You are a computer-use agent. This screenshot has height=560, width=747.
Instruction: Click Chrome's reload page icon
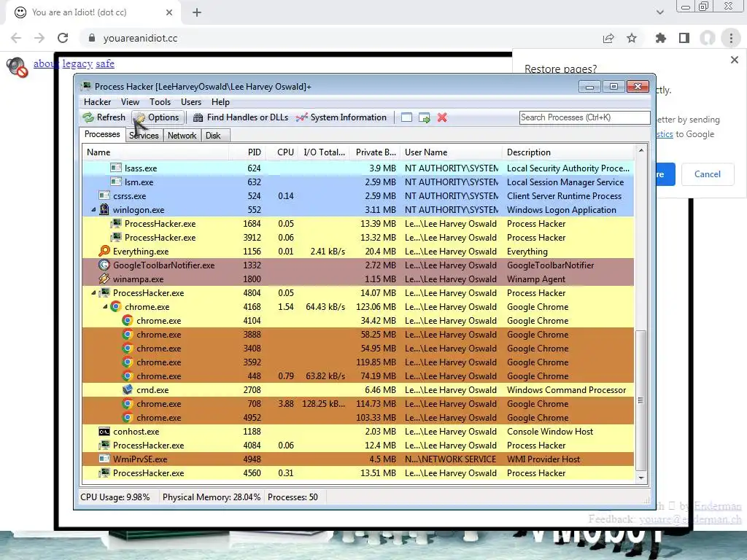coord(63,38)
